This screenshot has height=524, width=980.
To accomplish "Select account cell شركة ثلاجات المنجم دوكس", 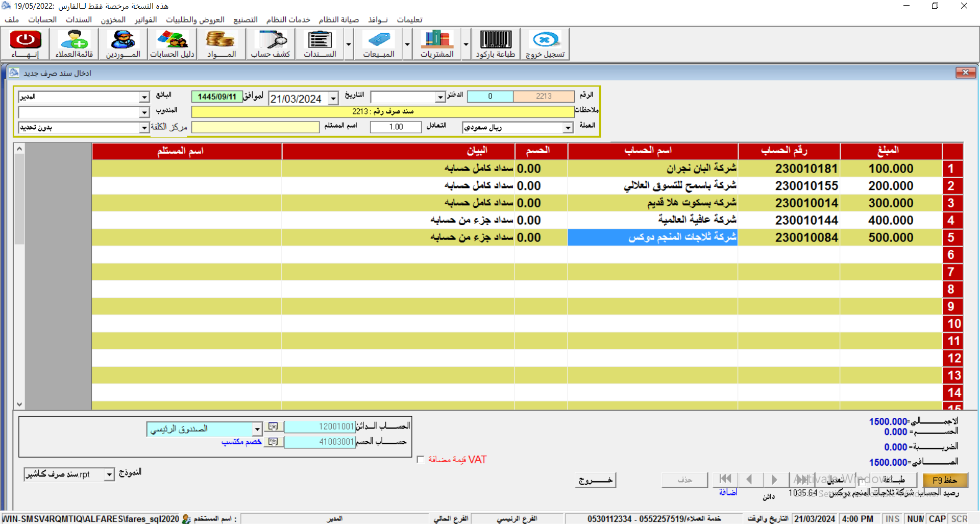I will click(x=652, y=237).
